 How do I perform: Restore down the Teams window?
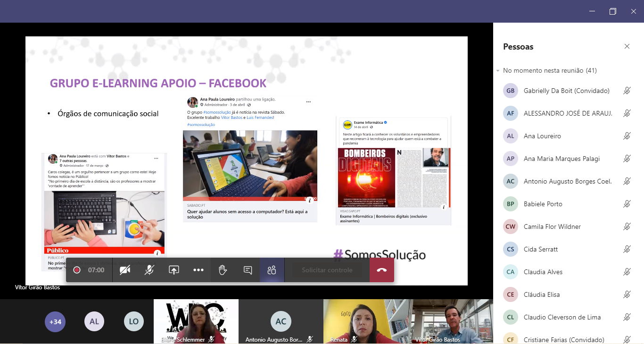(612, 11)
